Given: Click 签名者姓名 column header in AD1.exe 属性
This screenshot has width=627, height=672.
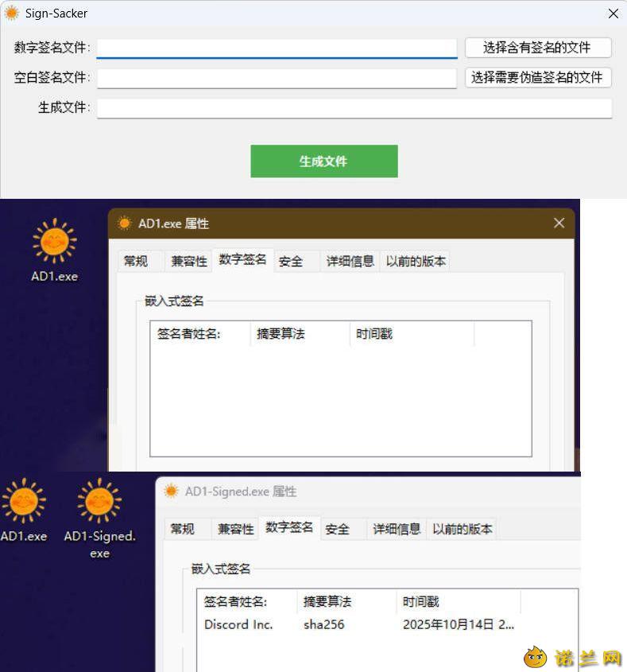Looking at the screenshot, I should click(x=200, y=333).
